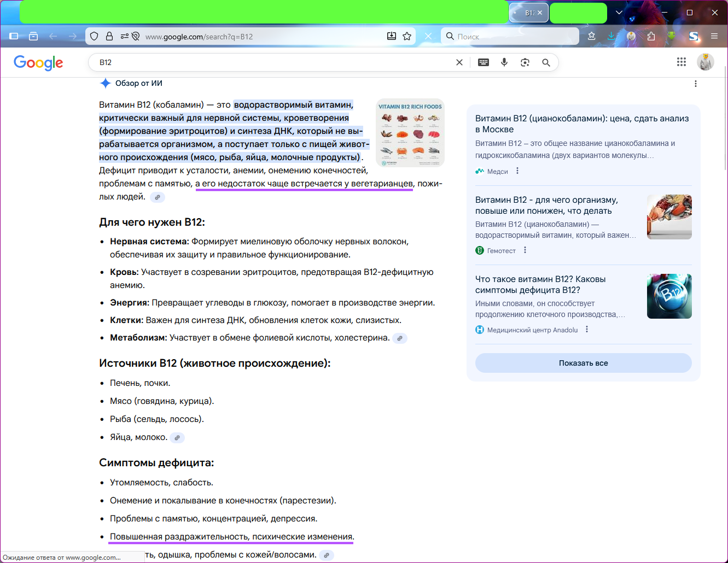
Task: Open the Медси vitamin B12 price article
Action: point(582,124)
